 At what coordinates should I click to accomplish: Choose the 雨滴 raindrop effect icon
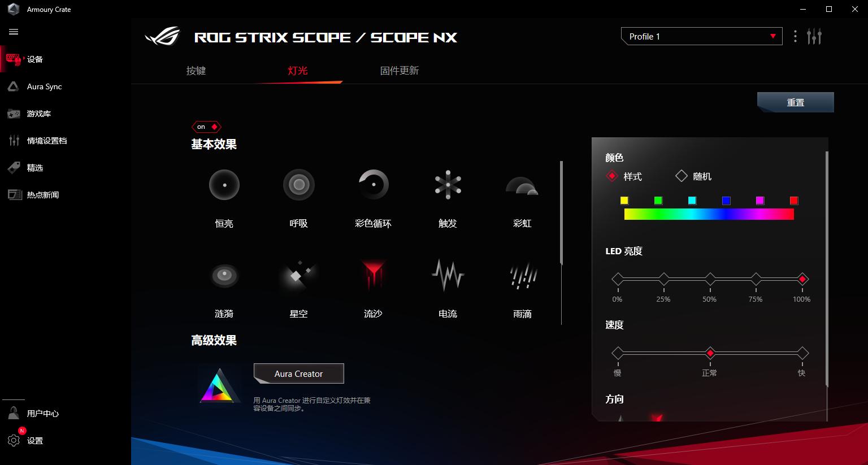coord(522,275)
